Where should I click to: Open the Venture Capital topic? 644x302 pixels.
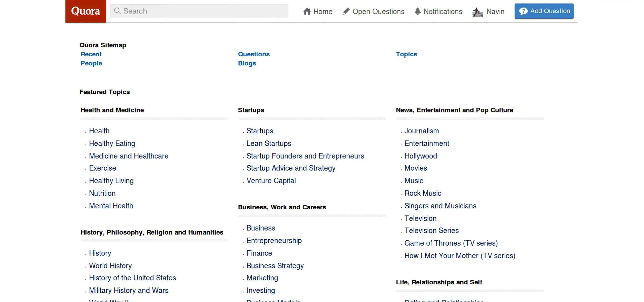271,180
